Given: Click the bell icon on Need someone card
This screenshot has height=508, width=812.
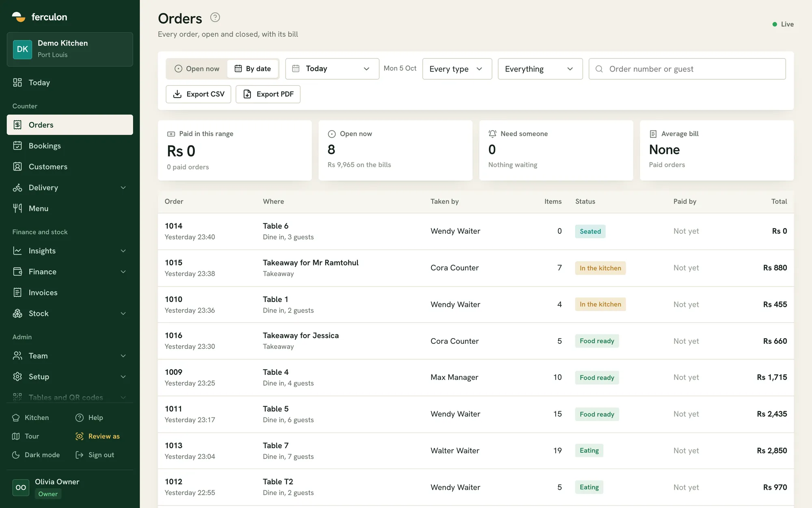Looking at the screenshot, I should (x=492, y=134).
